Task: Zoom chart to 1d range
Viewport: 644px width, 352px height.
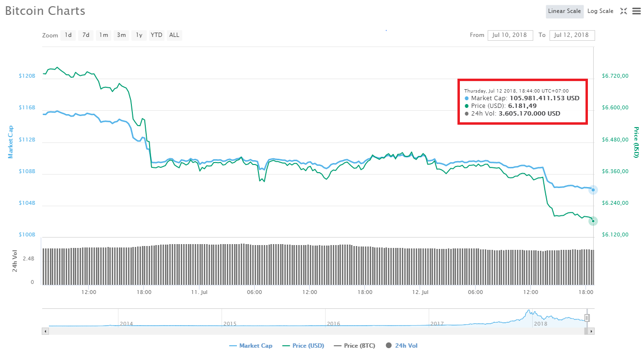Action: [68, 35]
